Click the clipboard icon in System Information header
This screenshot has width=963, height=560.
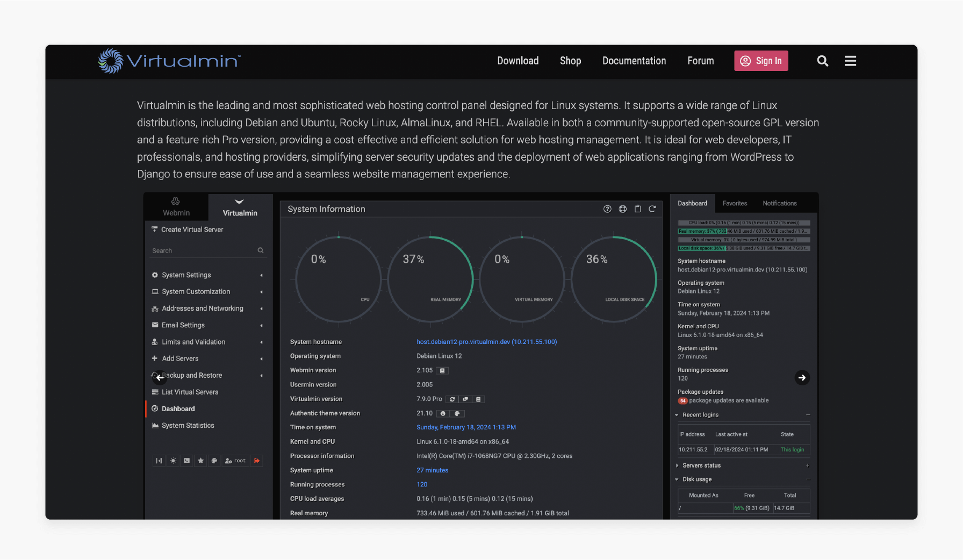[x=637, y=209]
